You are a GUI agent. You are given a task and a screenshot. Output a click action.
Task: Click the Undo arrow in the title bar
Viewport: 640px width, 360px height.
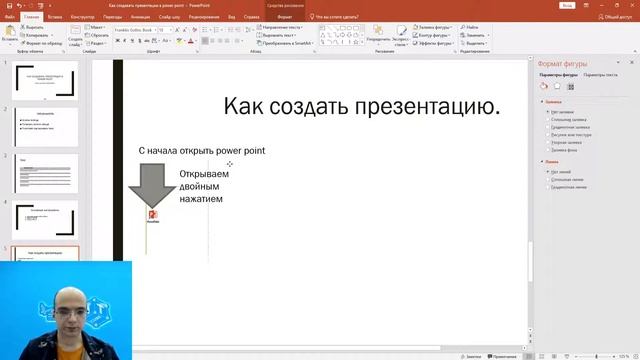19,6
